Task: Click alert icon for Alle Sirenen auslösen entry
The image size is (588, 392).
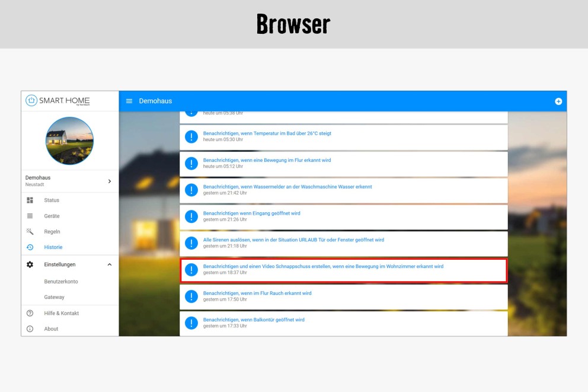Action: coord(191,243)
